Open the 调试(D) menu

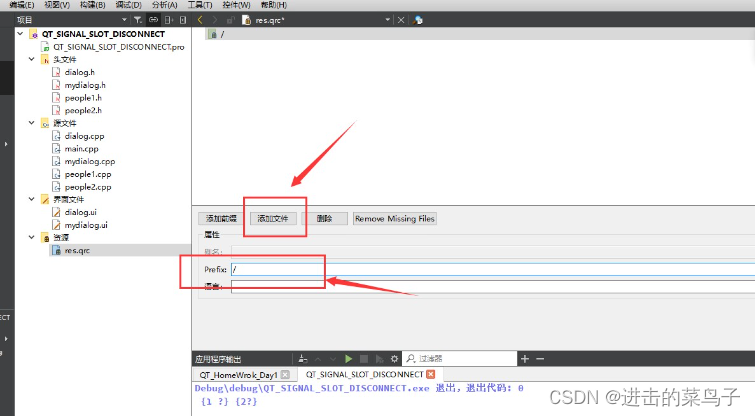(129, 5)
